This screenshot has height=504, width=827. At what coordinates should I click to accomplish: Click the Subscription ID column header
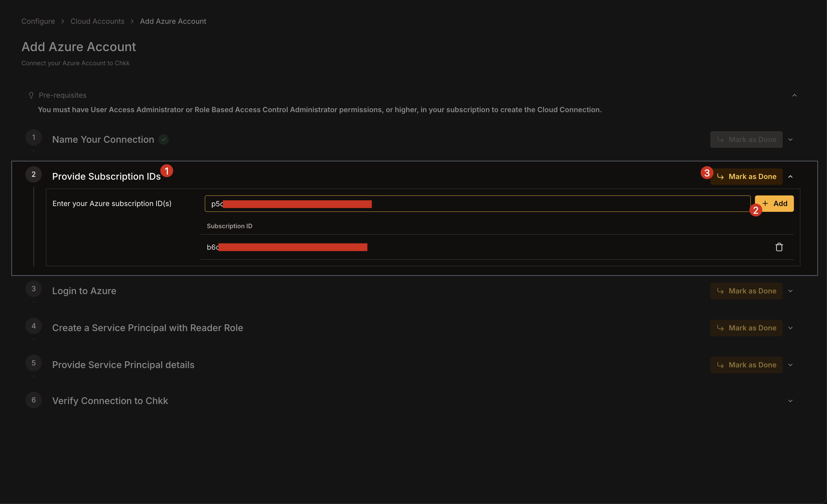229,226
